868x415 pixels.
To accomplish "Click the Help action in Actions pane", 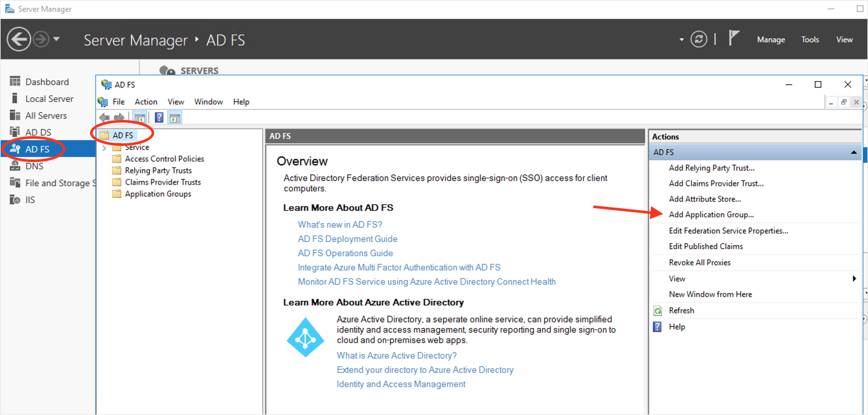I will (x=677, y=327).
